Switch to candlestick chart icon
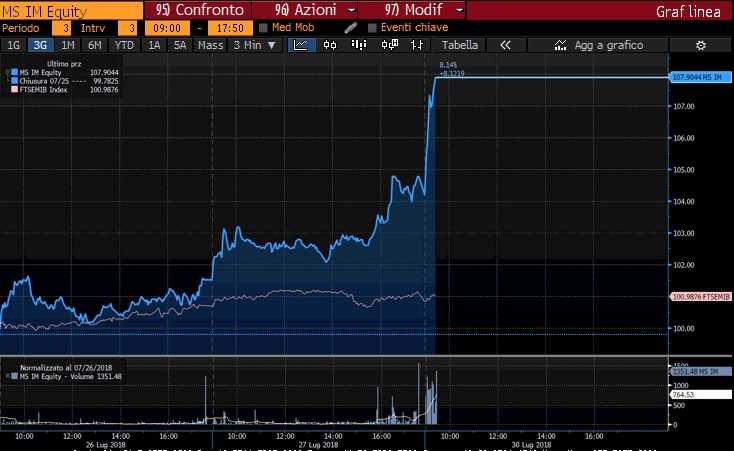The width and height of the screenshot is (734, 451). 331,45
